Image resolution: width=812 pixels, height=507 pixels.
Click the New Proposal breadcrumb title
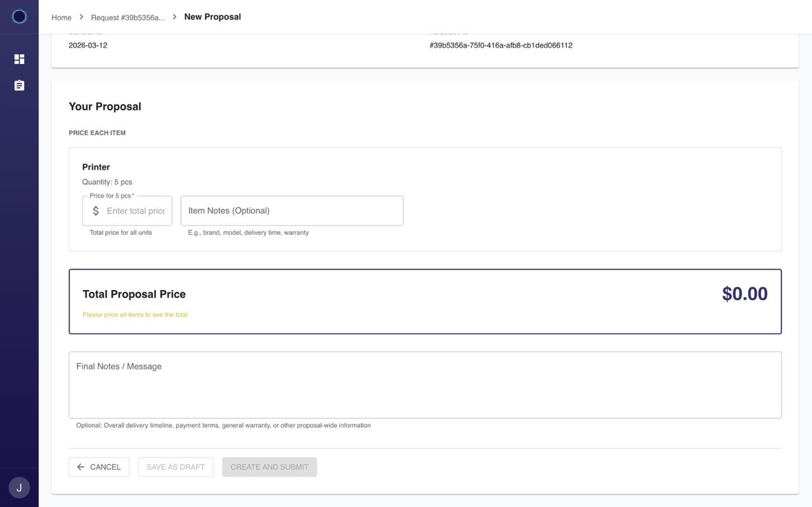213,16
